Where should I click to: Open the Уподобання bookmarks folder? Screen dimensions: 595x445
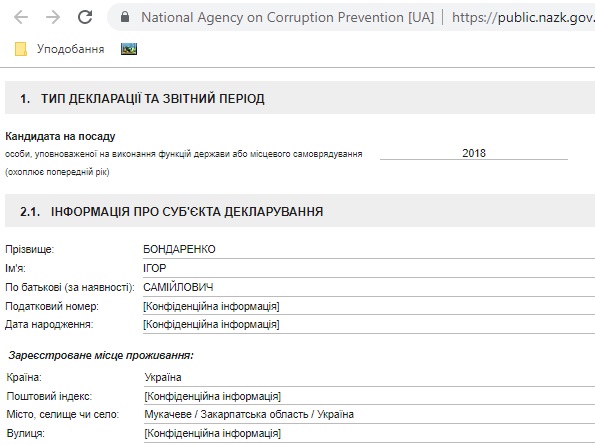pos(59,49)
